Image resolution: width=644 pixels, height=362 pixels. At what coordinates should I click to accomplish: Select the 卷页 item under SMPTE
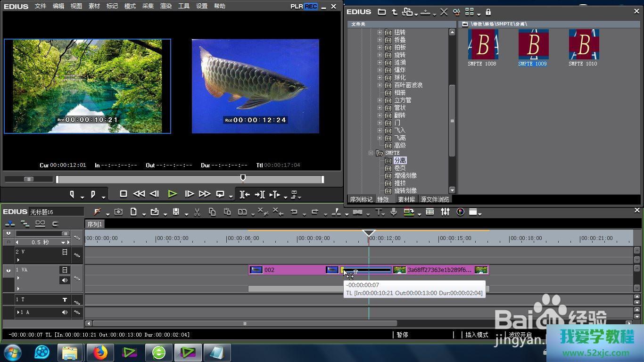400,168
